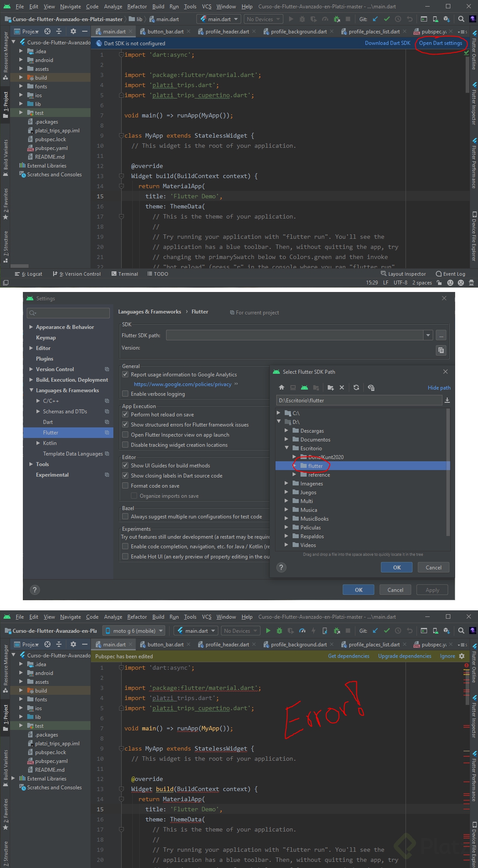Delete selected item via X icon in SDK dialog
The width and height of the screenshot is (478, 868).
342,387
